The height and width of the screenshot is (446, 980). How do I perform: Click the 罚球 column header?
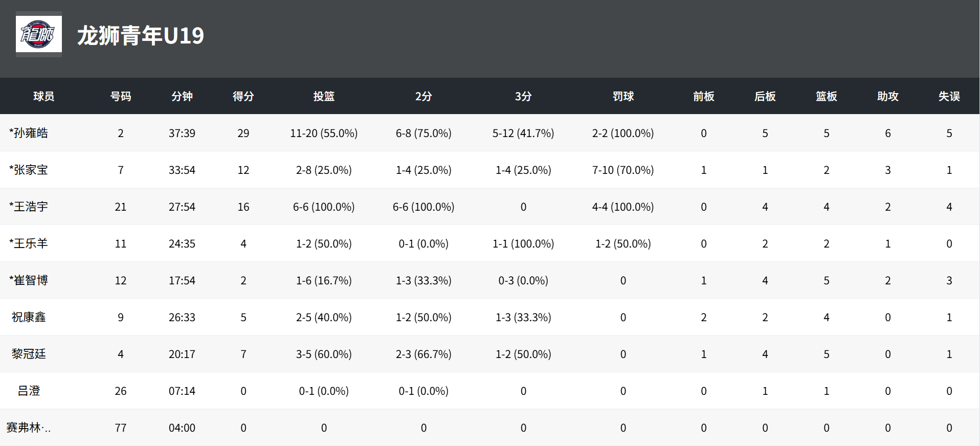point(623,96)
